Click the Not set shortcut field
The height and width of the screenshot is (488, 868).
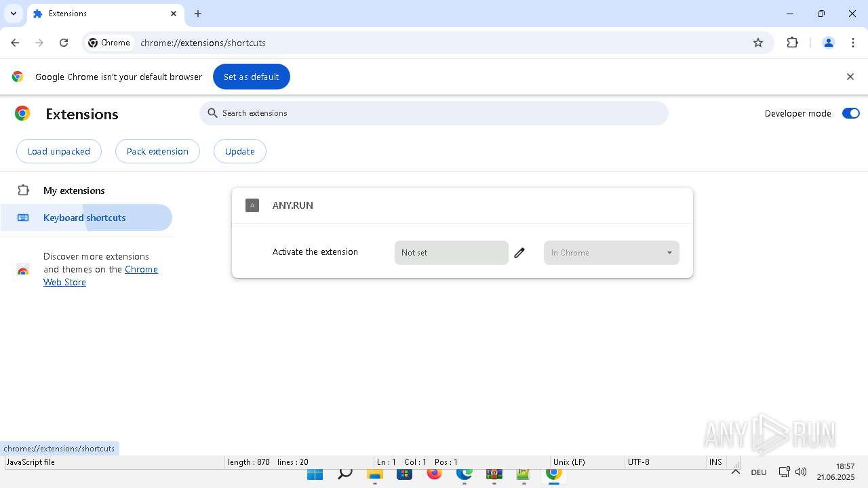point(452,253)
